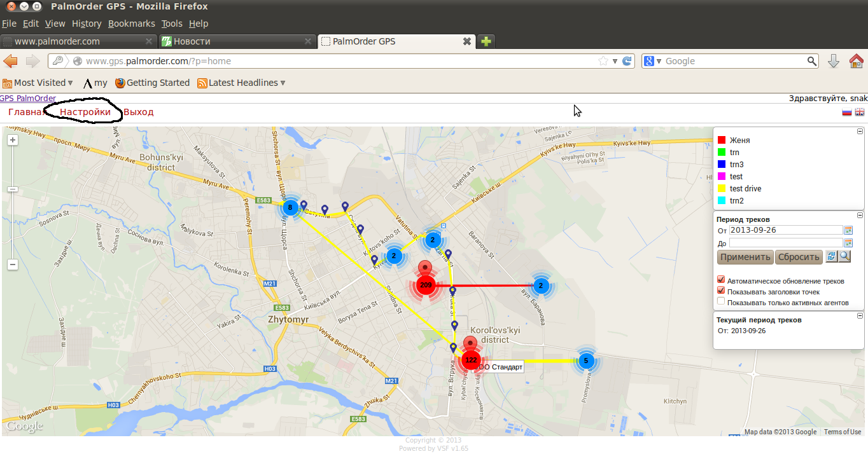The width and height of the screenshot is (868, 454).
Task: Uncheck Показывать заголовки точек
Action: point(721,291)
